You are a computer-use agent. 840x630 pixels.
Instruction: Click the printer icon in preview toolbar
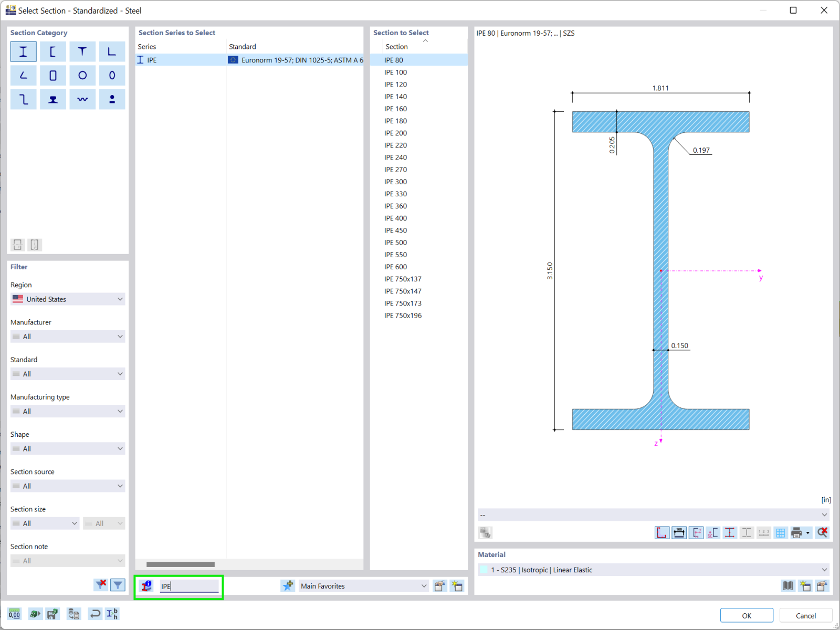pos(796,533)
